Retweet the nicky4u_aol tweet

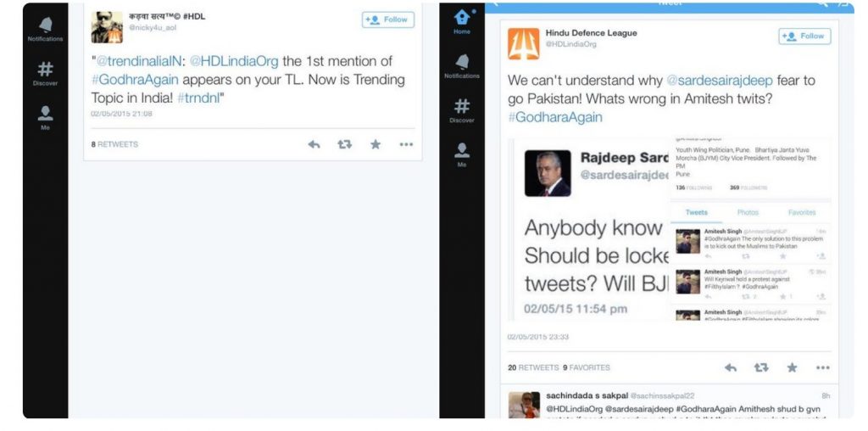(345, 144)
